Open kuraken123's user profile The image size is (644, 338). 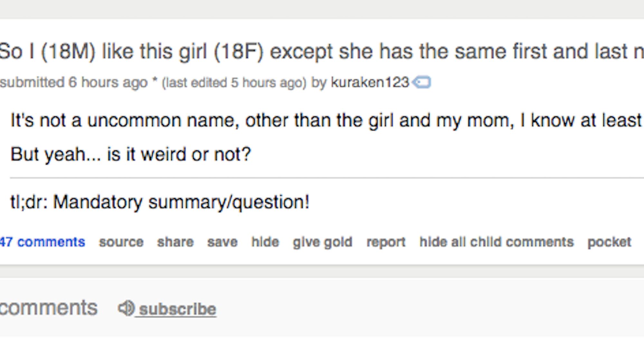point(370,82)
